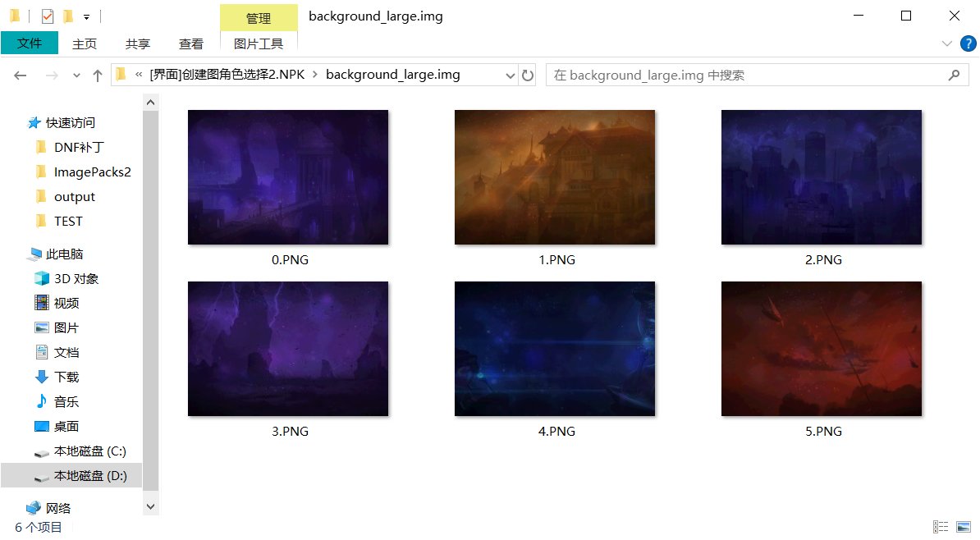Click the sidebar scrollbar down arrow
The height and width of the screenshot is (540, 980).
coord(150,507)
